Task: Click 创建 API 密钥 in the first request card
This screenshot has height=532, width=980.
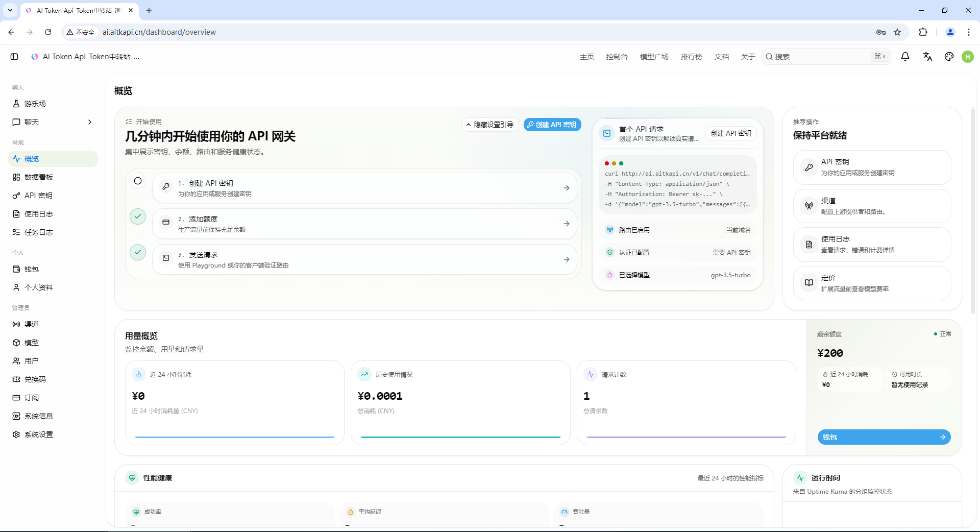Action: [731, 133]
